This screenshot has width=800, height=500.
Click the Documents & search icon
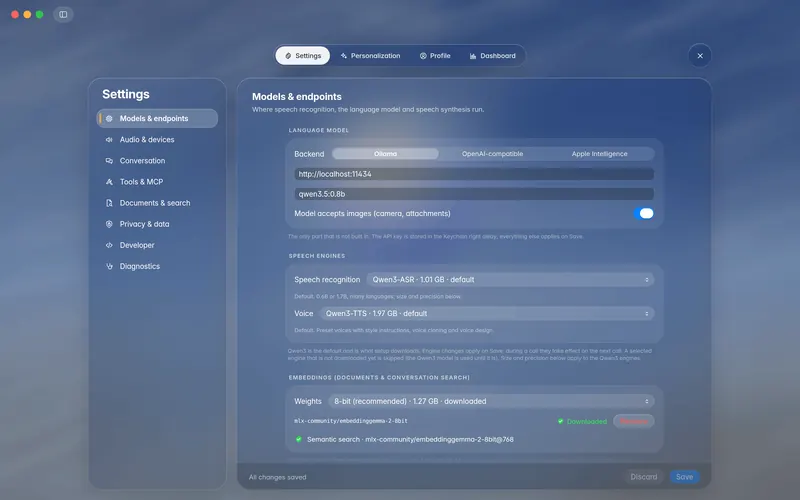pos(109,203)
